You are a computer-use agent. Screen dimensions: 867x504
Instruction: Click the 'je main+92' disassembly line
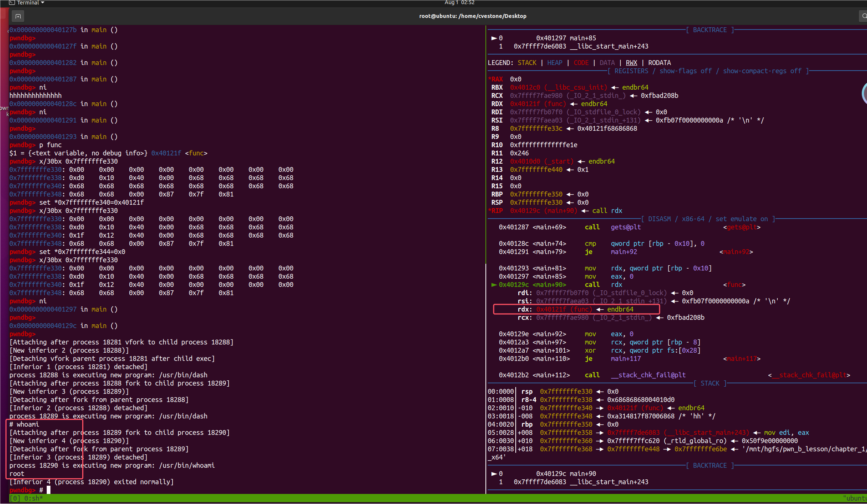tap(626, 252)
